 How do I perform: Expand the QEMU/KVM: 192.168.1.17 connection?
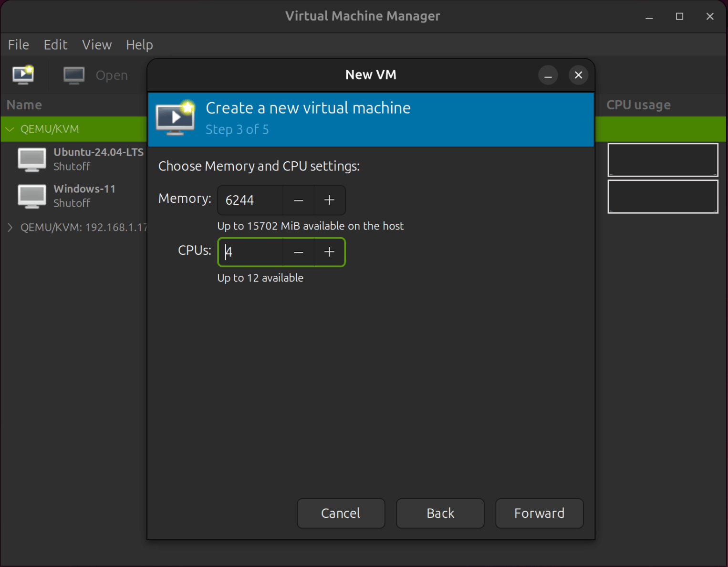(x=10, y=227)
